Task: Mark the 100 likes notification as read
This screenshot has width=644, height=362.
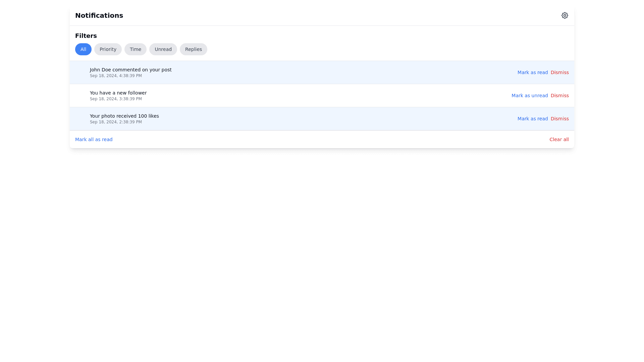Action: 532,119
